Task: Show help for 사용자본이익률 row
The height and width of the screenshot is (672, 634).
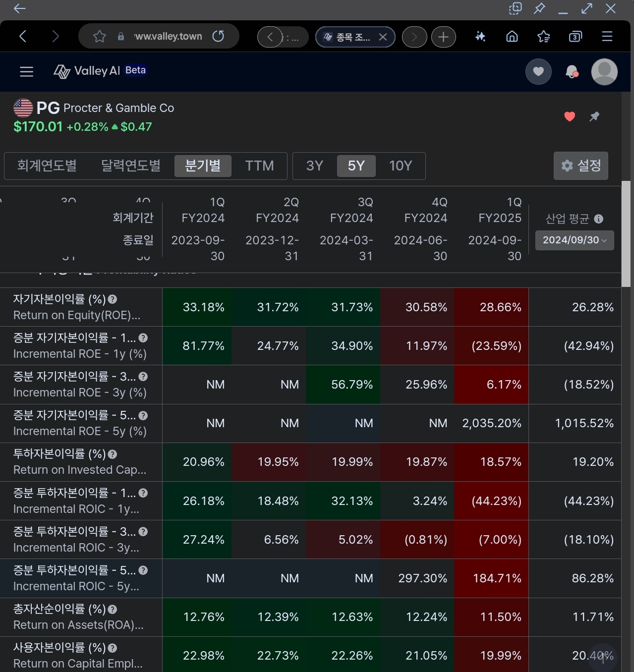Action: [x=113, y=648]
